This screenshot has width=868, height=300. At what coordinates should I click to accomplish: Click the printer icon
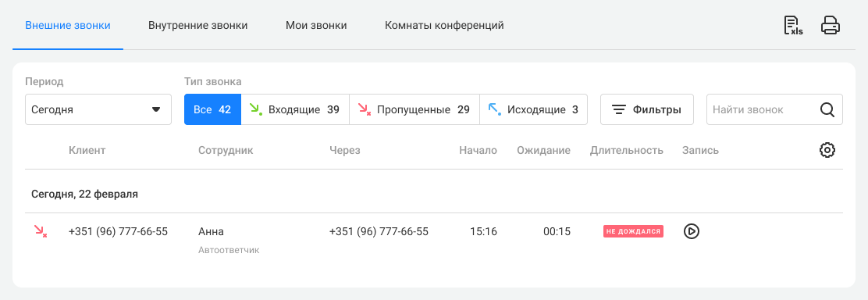(x=831, y=26)
